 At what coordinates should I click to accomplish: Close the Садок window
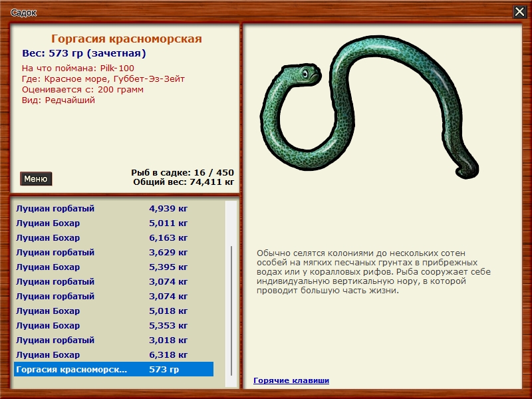click(519, 11)
